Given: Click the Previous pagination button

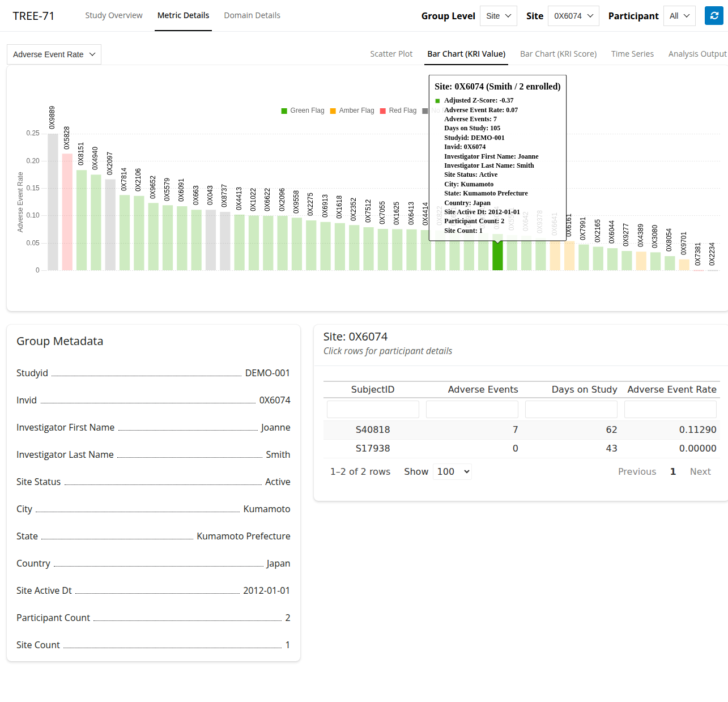Looking at the screenshot, I should click(x=637, y=471).
